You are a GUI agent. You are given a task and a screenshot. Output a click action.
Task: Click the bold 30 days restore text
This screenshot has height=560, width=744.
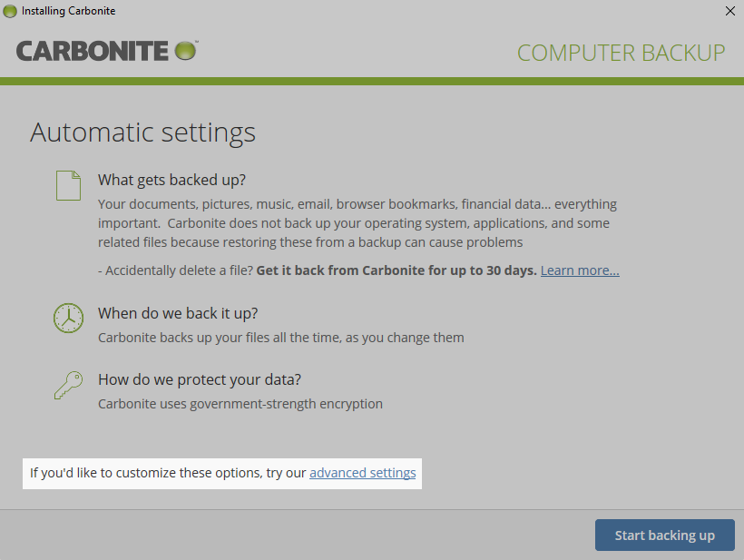pos(396,270)
